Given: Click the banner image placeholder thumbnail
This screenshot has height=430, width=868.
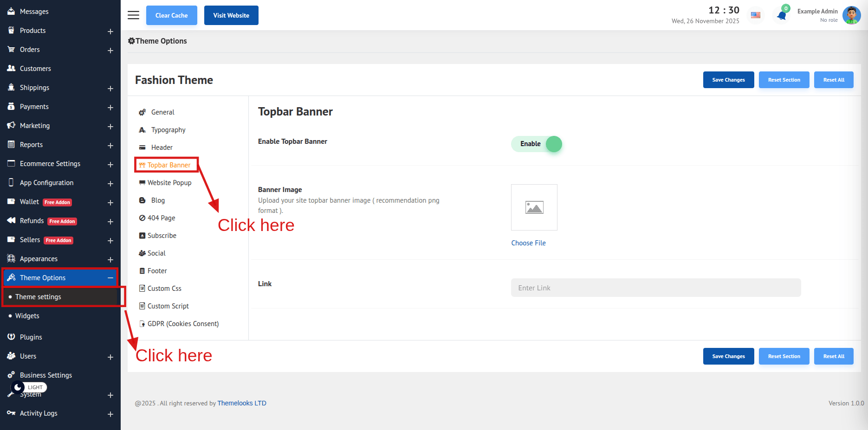Looking at the screenshot, I should (x=534, y=207).
